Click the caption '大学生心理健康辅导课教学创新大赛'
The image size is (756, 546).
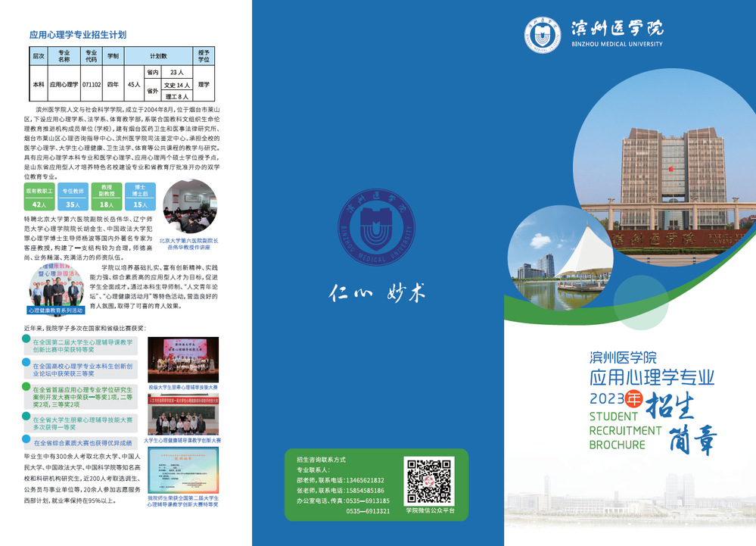click(x=182, y=441)
